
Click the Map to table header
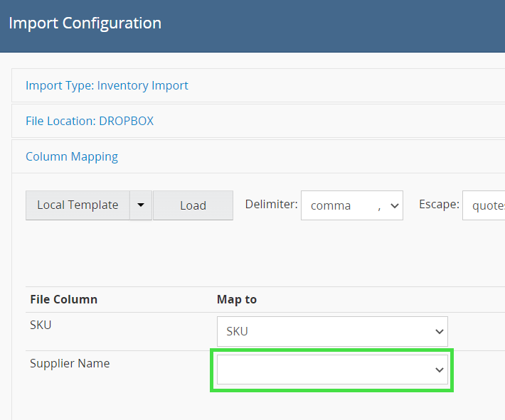(237, 299)
